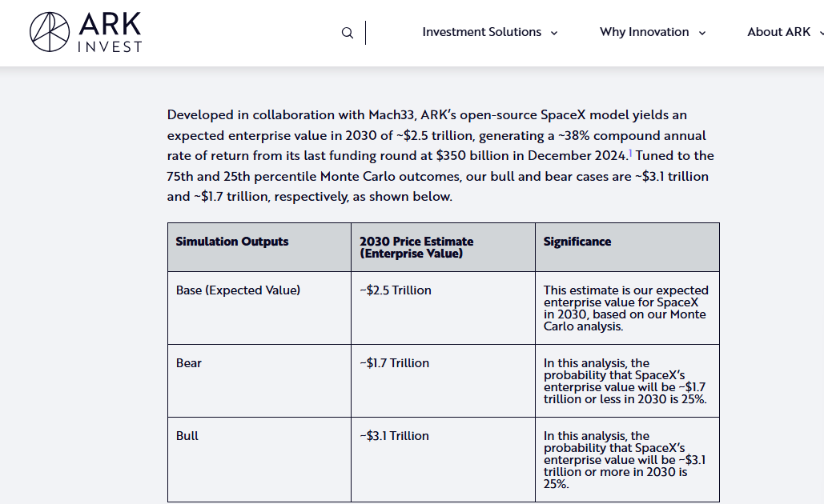824x504 pixels.
Task: Click the ~$1.7 Trillion table cell
Action: [395, 363]
